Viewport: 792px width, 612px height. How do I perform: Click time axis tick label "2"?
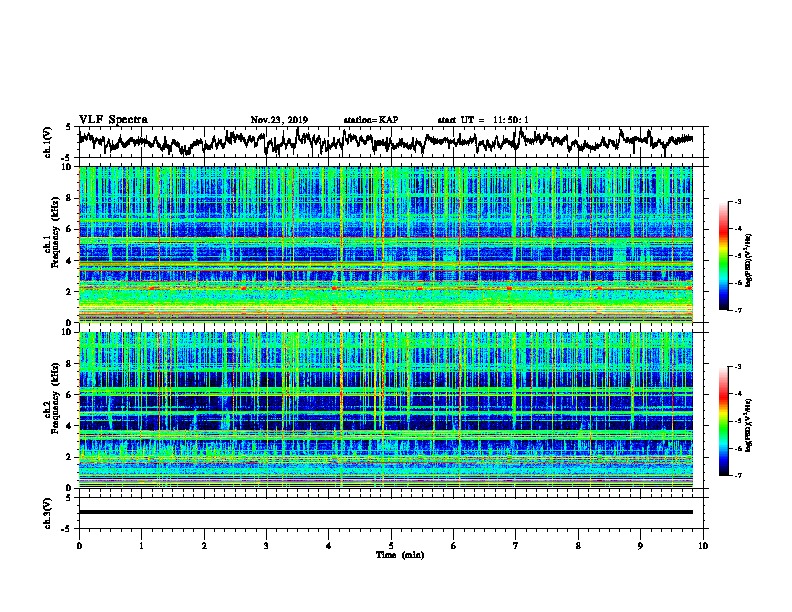coord(204,546)
